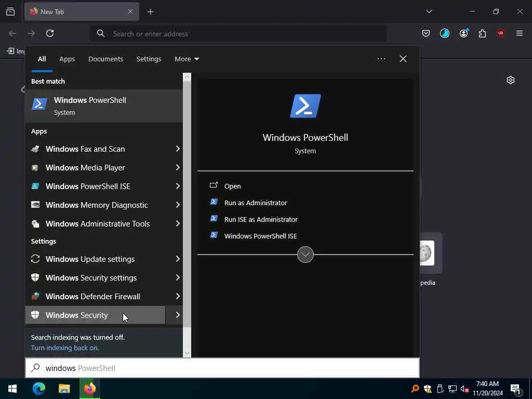This screenshot has width=532, height=399.
Task: Click the Windows Fax and Scan icon
Action: [35, 149]
